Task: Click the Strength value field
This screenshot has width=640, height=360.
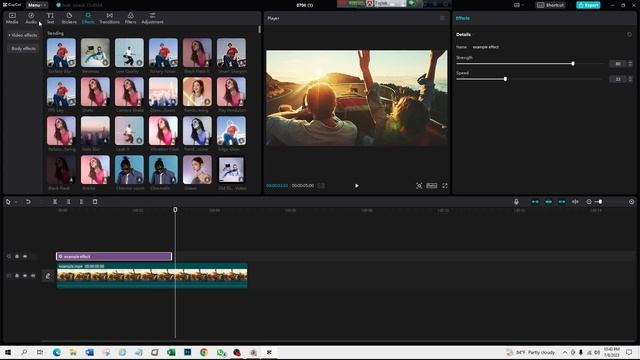Action: point(618,64)
